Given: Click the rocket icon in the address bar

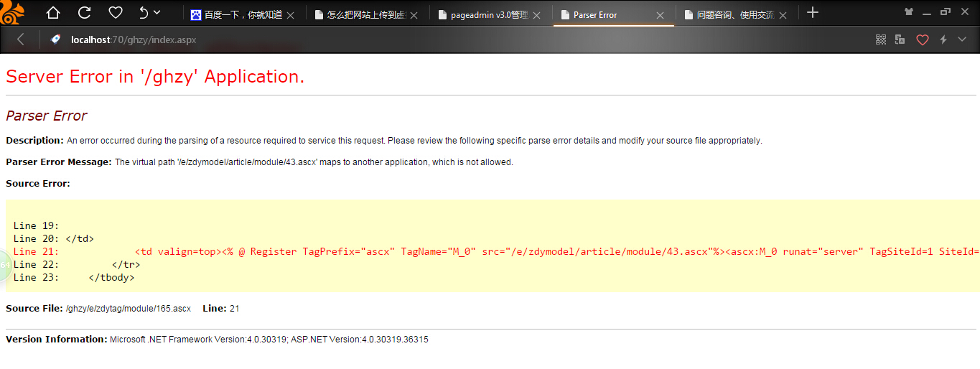Looking at the screenshot, I should tap(55, 39).
